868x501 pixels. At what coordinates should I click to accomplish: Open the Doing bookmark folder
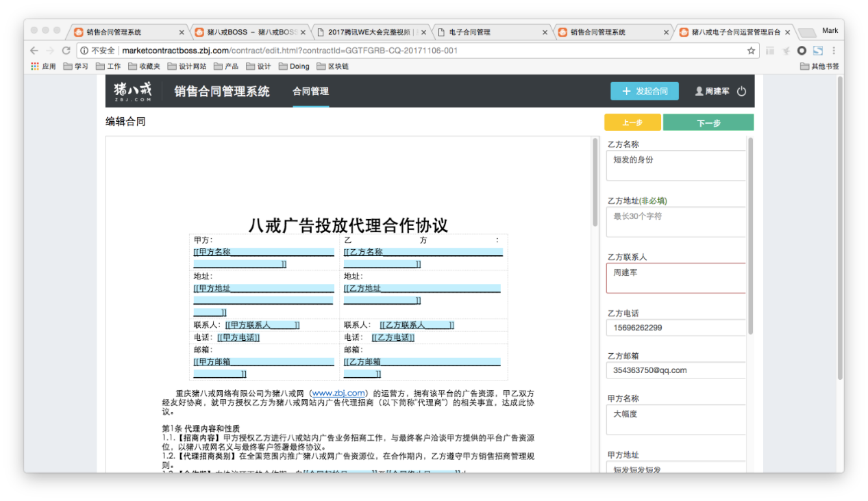click(294, 66)
